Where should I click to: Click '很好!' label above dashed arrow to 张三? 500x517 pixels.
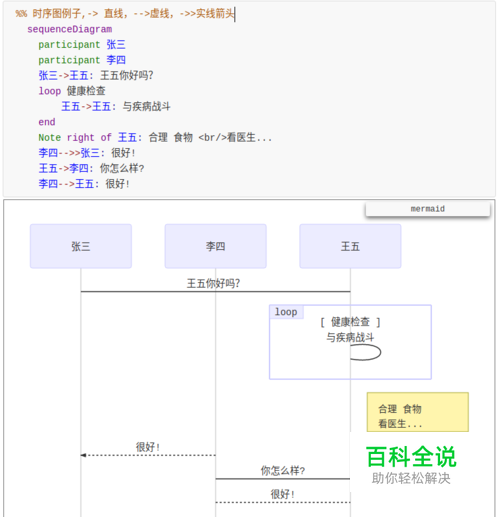[148, 447]
